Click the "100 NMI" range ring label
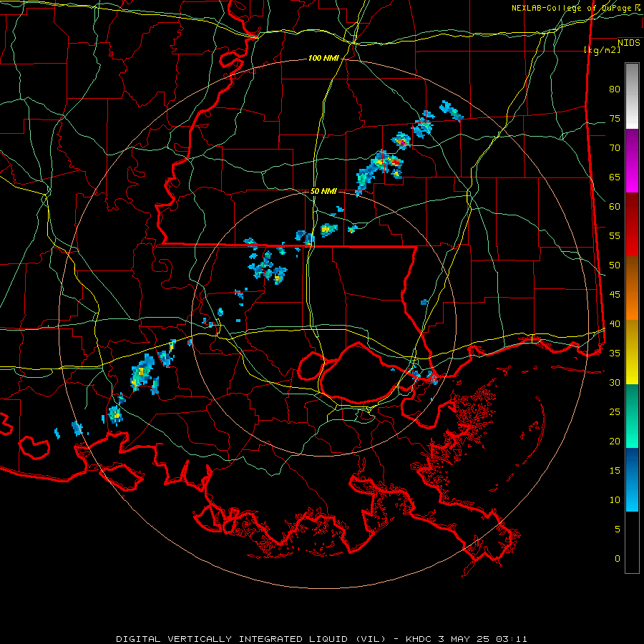Viewport: 644px width, 644px height. click(x=323, y=59)
